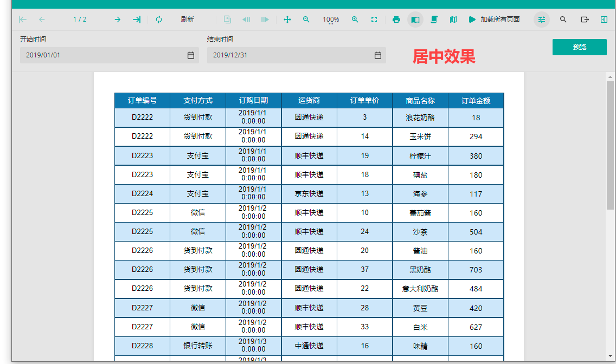This screenshot has height=364, width=616.
Task: Click the vertical scrollbar thumb
Action: (x=610, y=146)
